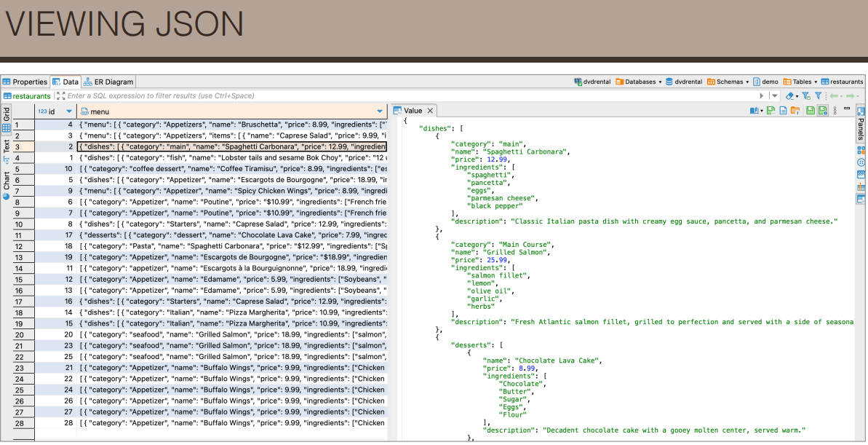Open the ER Diagram tab
Image resolution: width=868 pixels, height=445 pixels.
pos(108,82)
